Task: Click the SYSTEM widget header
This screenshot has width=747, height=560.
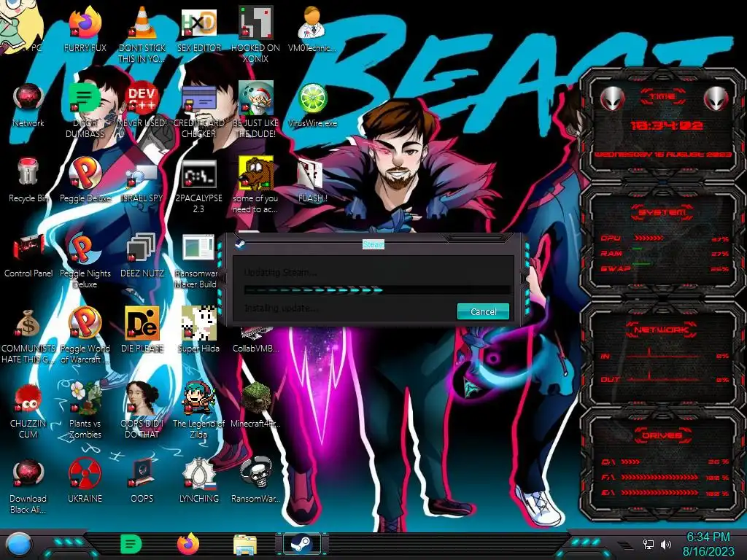Action: pyautogui.click(x=662, y=212)
